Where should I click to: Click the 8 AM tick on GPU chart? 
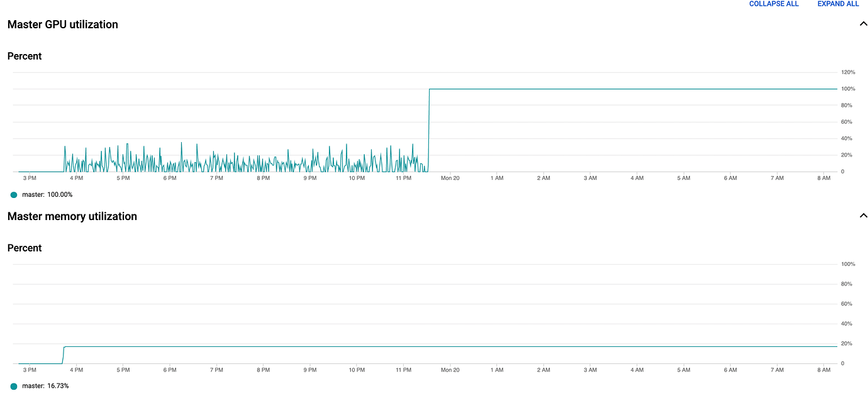tap(824, 179)
